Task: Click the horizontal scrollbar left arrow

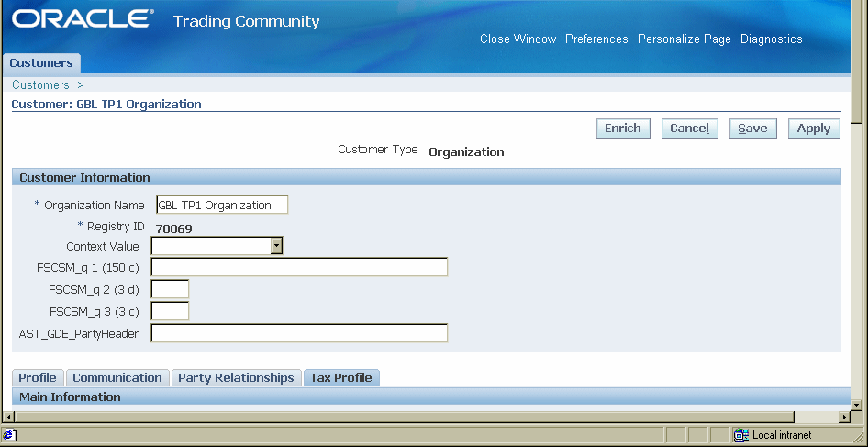Action: pyautogui.click(x=8, y=417)
